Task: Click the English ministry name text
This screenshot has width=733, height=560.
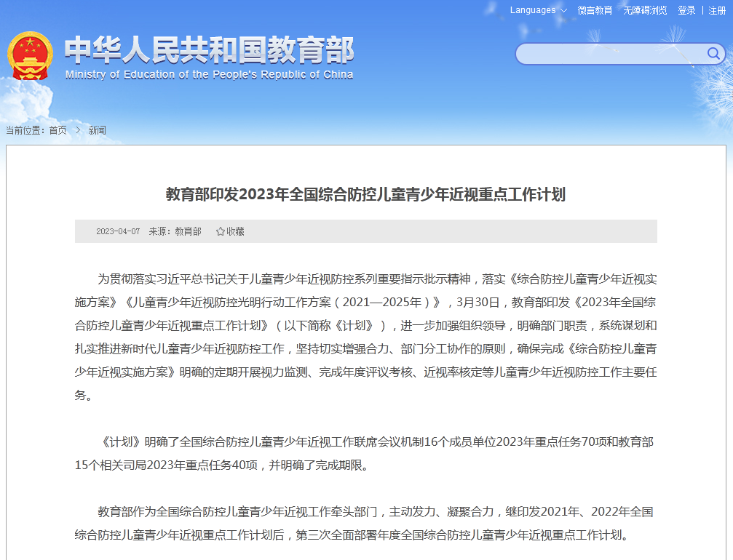Action: (x=209, y=75)
